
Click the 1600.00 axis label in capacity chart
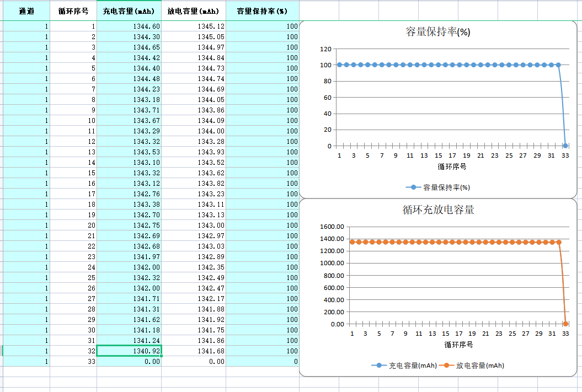332,227
